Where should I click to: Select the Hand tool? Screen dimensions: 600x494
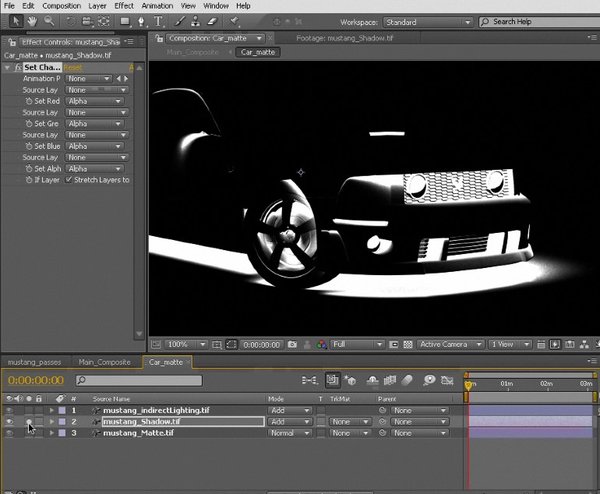(x=33, y=20)
